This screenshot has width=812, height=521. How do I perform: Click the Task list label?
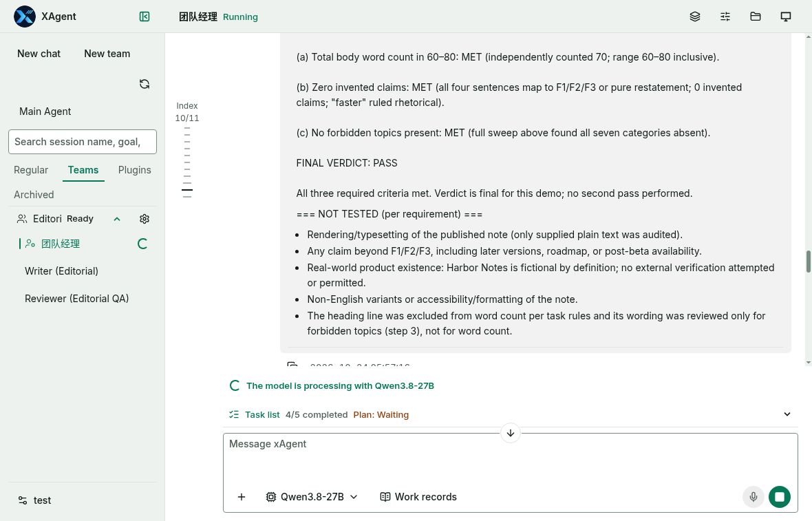point(262,415)
